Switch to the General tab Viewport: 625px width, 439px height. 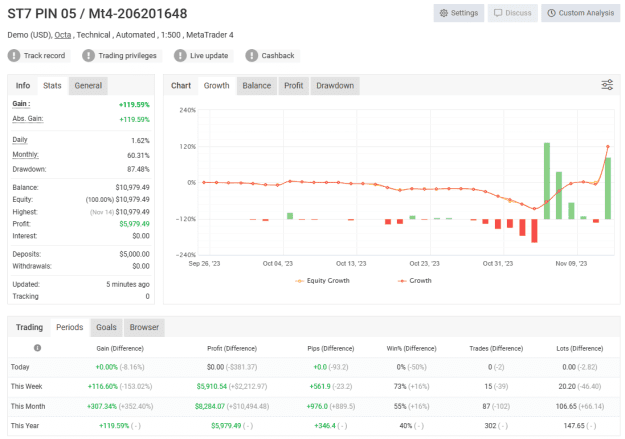tap(88, 86)
